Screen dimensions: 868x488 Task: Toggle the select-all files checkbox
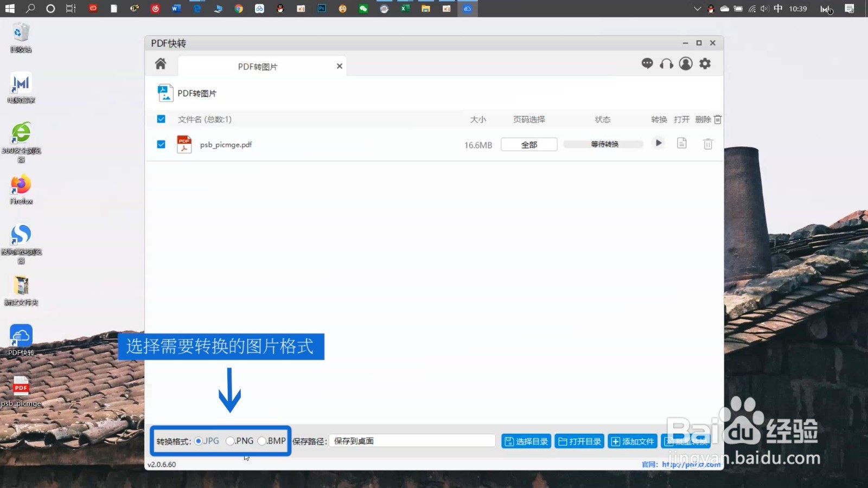[x=161, y=119]
